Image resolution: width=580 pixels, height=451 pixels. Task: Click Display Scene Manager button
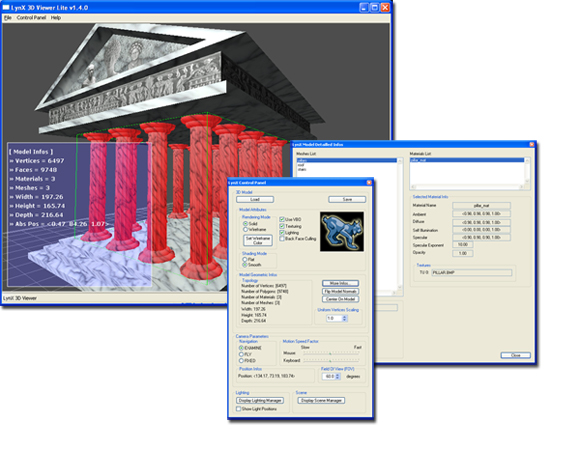321,401
